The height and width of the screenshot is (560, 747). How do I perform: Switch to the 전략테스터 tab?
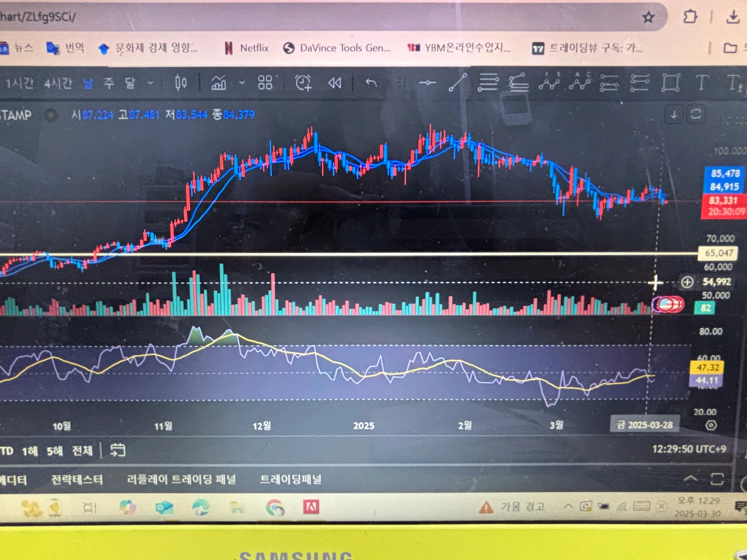pos(77,479)
